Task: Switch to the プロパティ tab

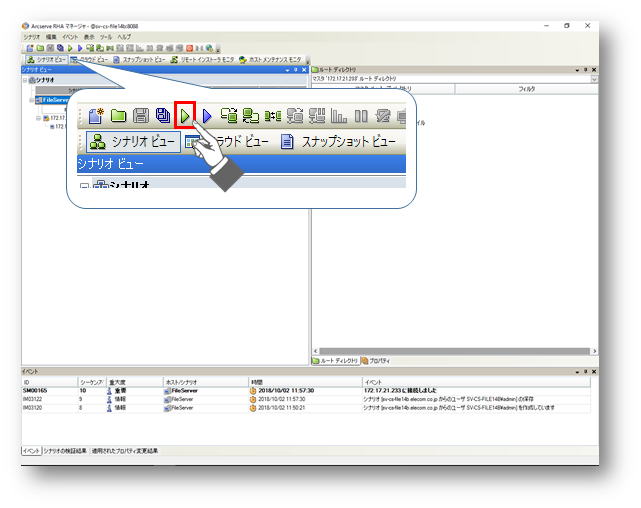Action: 376,361
